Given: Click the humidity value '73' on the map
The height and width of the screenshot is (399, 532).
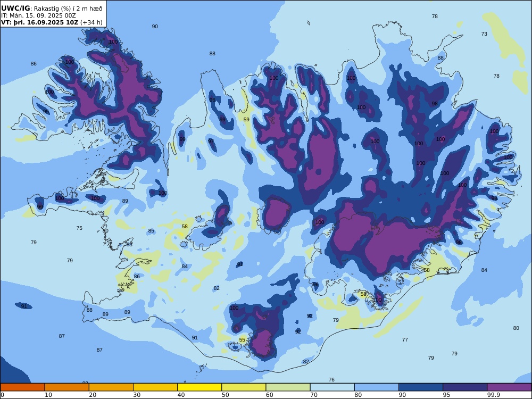Looking at the screenshot, I should [484, 34].
